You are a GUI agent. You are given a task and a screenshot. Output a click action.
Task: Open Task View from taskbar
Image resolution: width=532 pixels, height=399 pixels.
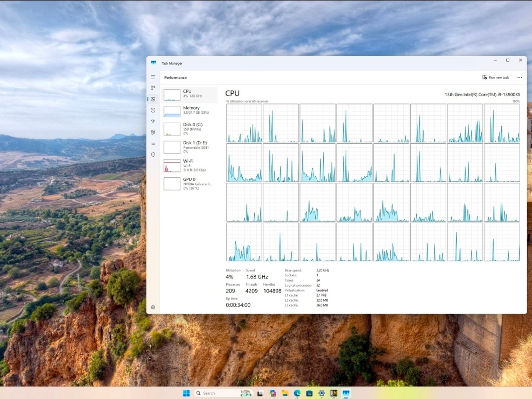[260, 393]
